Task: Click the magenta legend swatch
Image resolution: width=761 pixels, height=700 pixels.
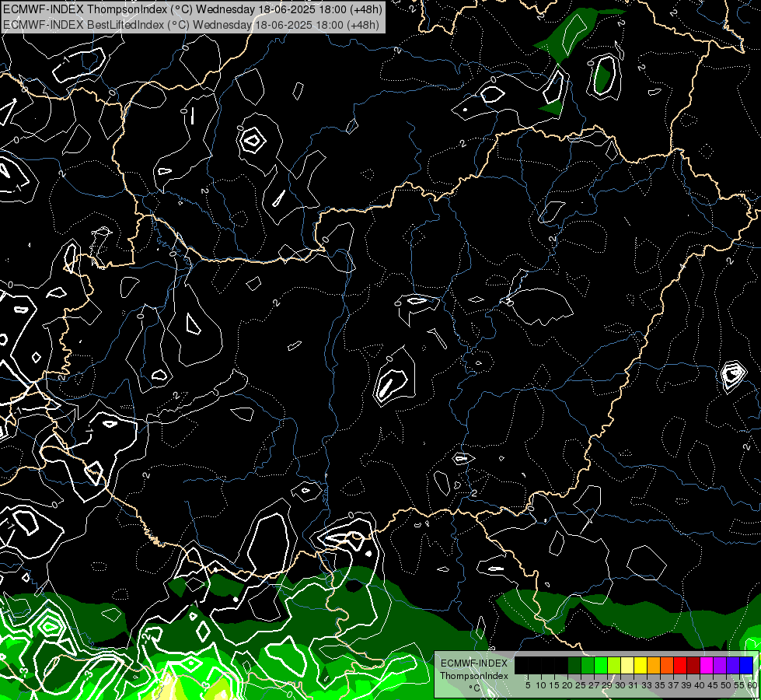Action: 707,665
